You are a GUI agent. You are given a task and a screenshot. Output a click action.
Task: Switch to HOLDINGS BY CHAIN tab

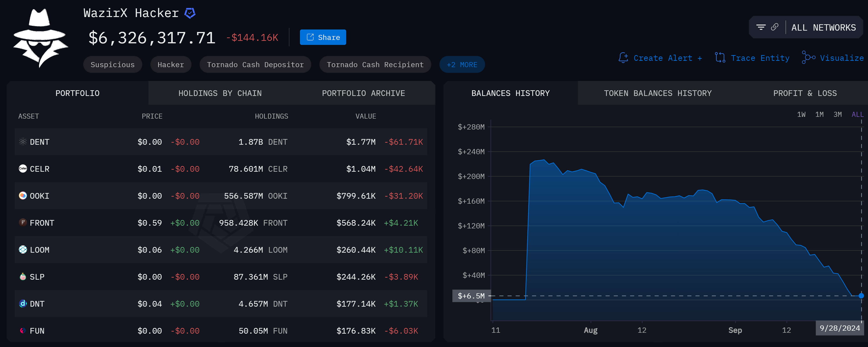pos(220,93)
